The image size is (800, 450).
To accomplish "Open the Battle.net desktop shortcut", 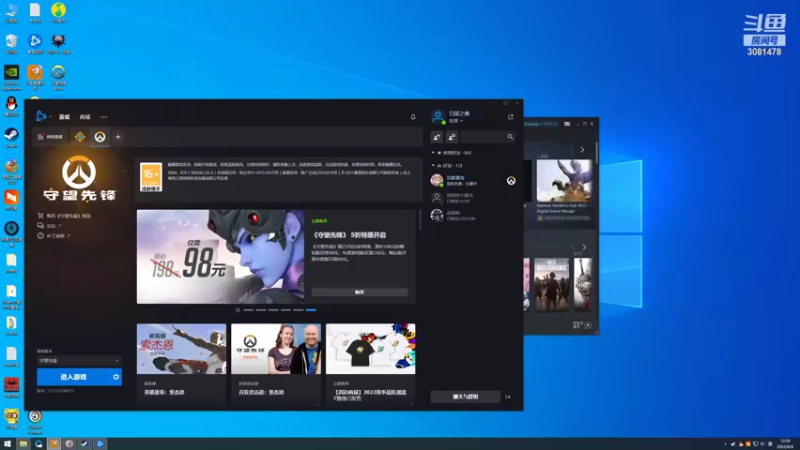I will [x=35, y=44].
